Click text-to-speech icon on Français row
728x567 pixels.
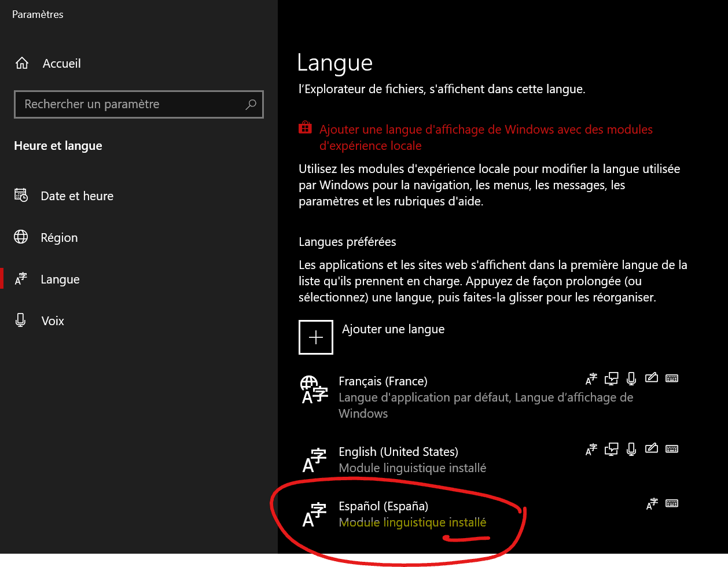point(612,379)
